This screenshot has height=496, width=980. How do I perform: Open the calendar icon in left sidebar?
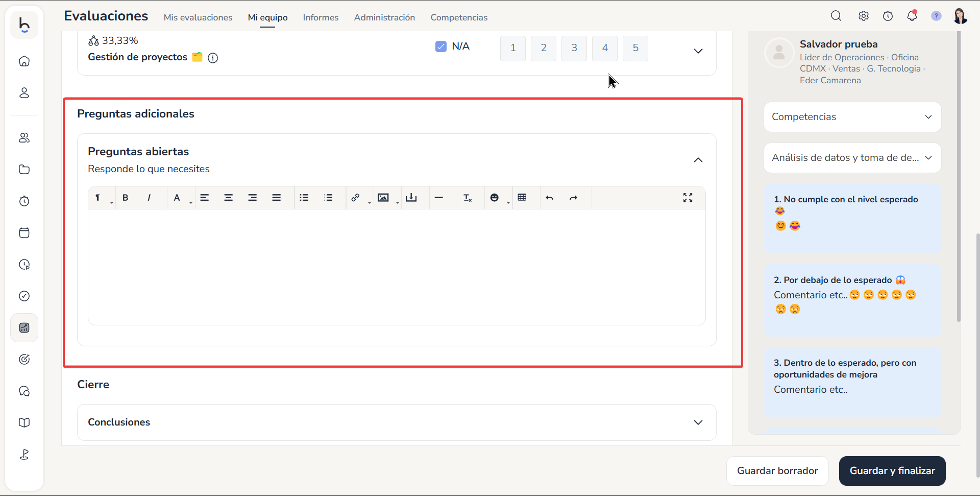[24, 233]
